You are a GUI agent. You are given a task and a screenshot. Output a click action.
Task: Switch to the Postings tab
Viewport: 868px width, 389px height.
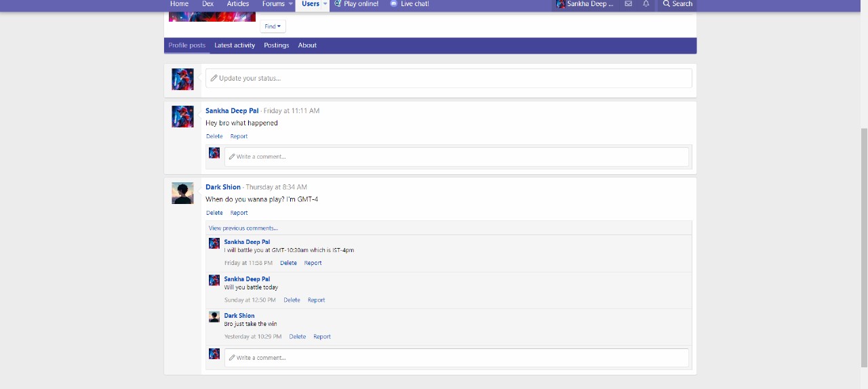tap(276, 45)
